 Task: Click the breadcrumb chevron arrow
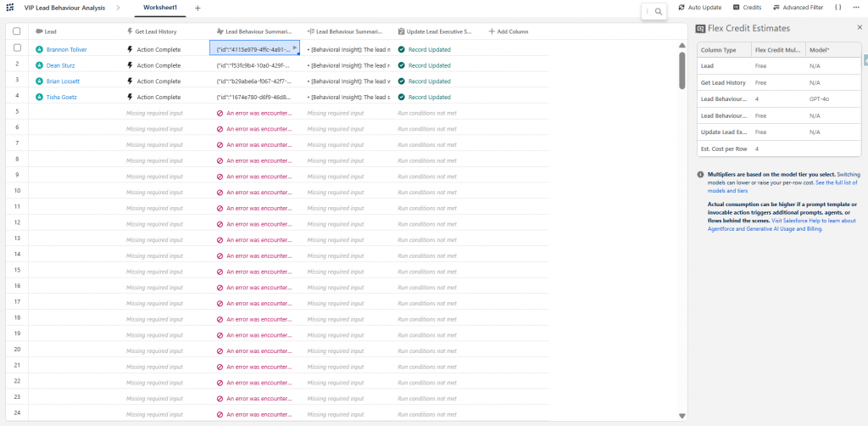click(x=118, y=8)
